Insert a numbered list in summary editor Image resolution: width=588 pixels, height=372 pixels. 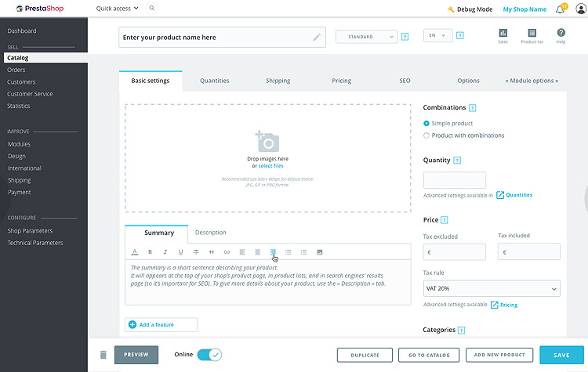303,252
